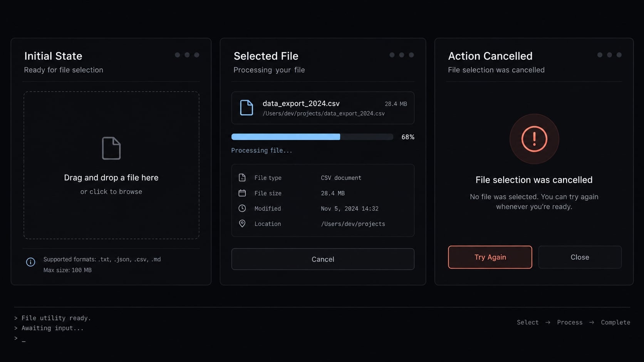Click the 'Max size: 100 MB' text
Image resolution: width=644 pixels, height=362 pixels.
tap(67, 270)
